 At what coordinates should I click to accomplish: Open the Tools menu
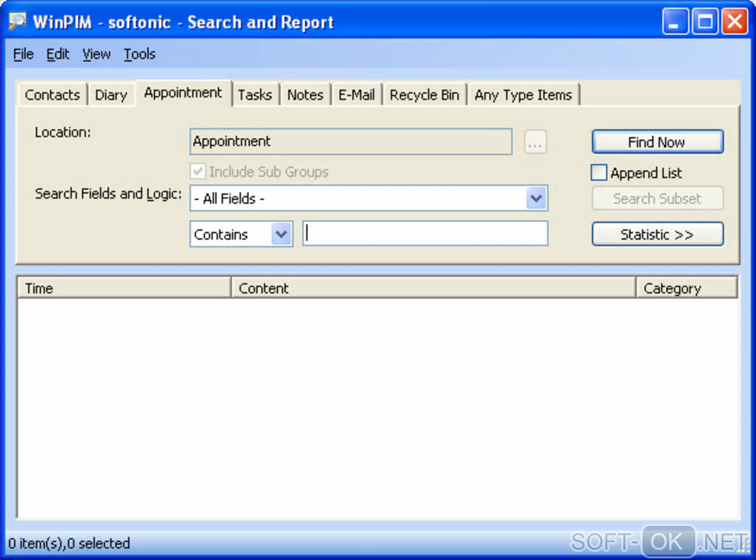(139, 54)
